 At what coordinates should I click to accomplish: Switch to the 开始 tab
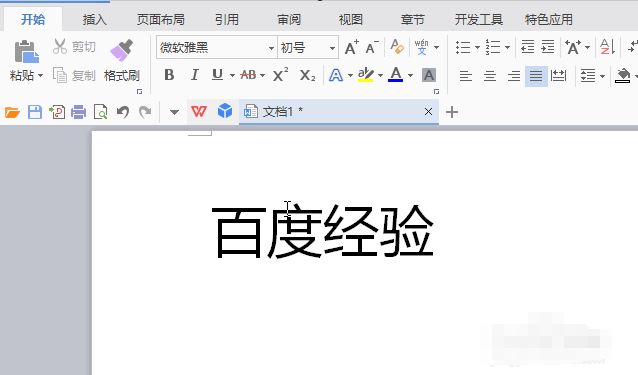(33, 20)
